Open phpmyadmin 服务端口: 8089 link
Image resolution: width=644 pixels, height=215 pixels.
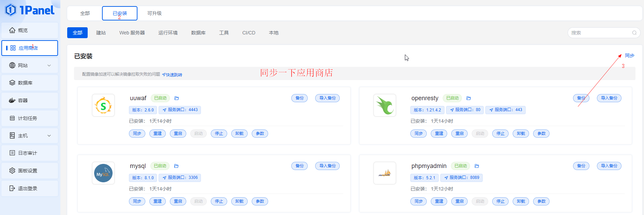click(x=462, y=178)
